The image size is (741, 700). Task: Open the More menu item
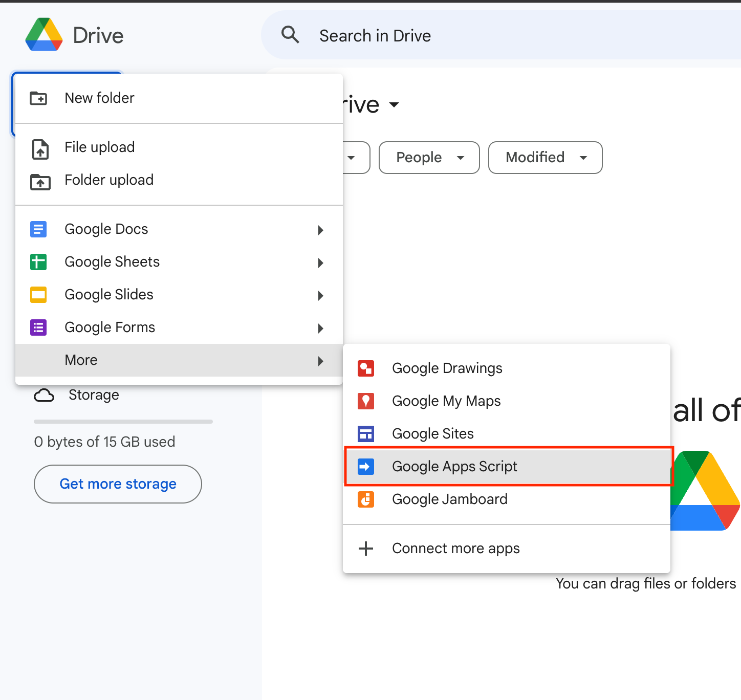point(179,360)
